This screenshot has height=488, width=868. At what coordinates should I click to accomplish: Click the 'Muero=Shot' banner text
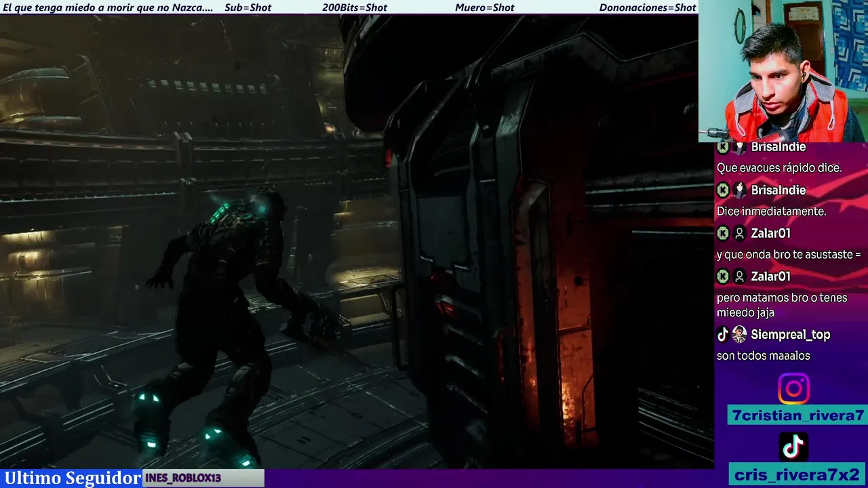pyautogui.click(x=485, y=7)
